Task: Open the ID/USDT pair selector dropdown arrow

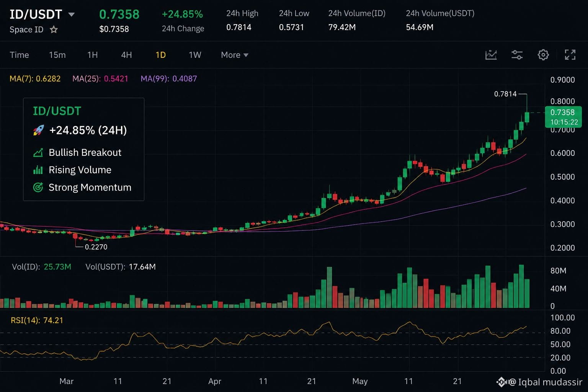Action: pyautogui.click(x=72, y=15)
